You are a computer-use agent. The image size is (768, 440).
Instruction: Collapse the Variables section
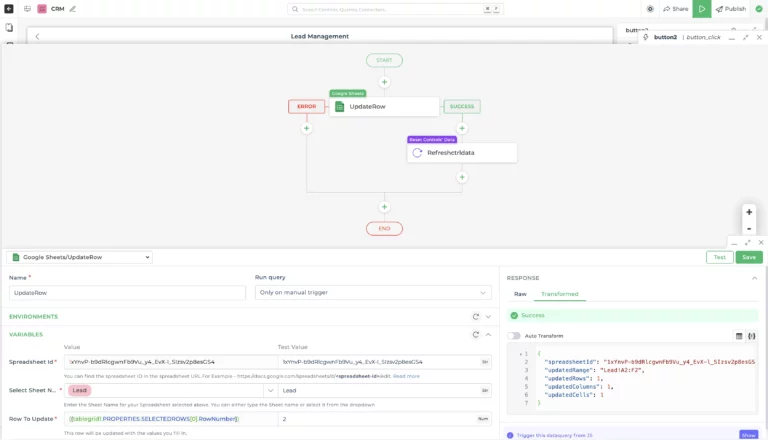[488, 334]
